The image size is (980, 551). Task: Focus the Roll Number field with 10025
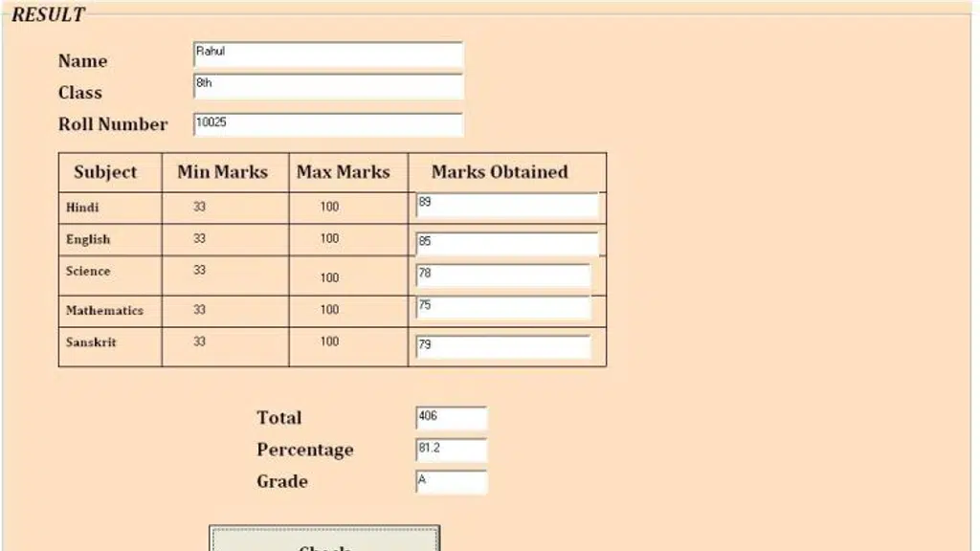[328, 124]
